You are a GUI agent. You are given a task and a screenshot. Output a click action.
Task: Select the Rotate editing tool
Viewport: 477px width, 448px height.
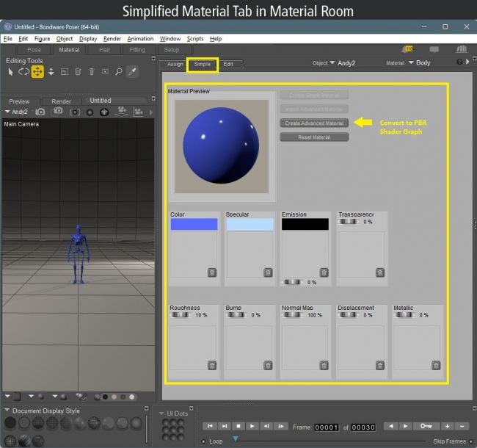[x=23, y=72]
